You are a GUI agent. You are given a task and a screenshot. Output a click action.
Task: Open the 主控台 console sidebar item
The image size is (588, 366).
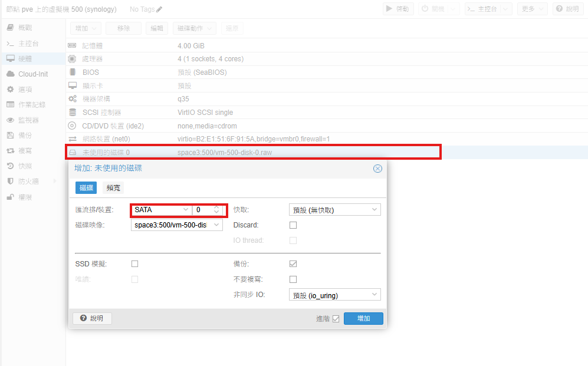coord(28,43)
